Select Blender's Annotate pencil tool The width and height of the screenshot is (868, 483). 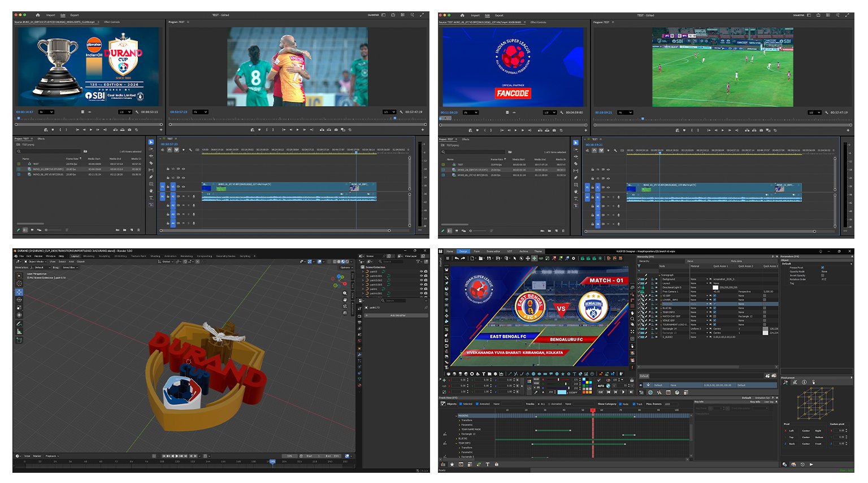(x=19, y=324)
